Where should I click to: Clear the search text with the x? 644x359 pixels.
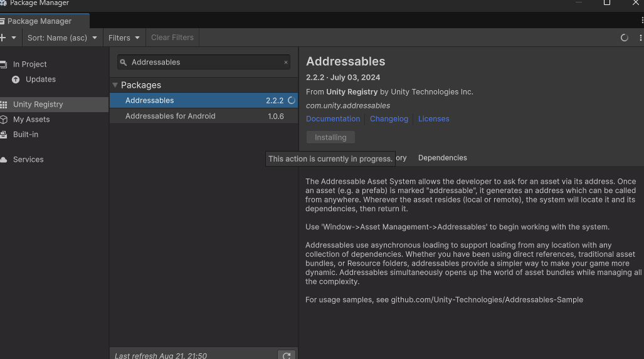click(286, 63)
